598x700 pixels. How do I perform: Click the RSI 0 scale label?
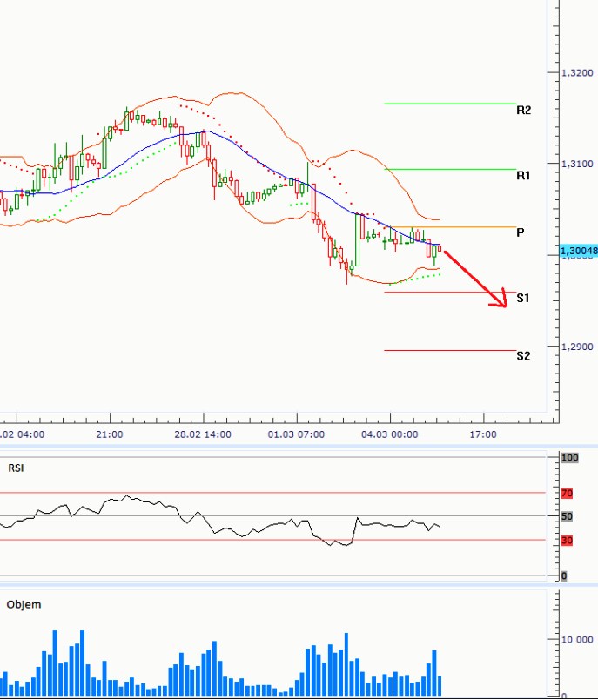[x=564, y=575]
